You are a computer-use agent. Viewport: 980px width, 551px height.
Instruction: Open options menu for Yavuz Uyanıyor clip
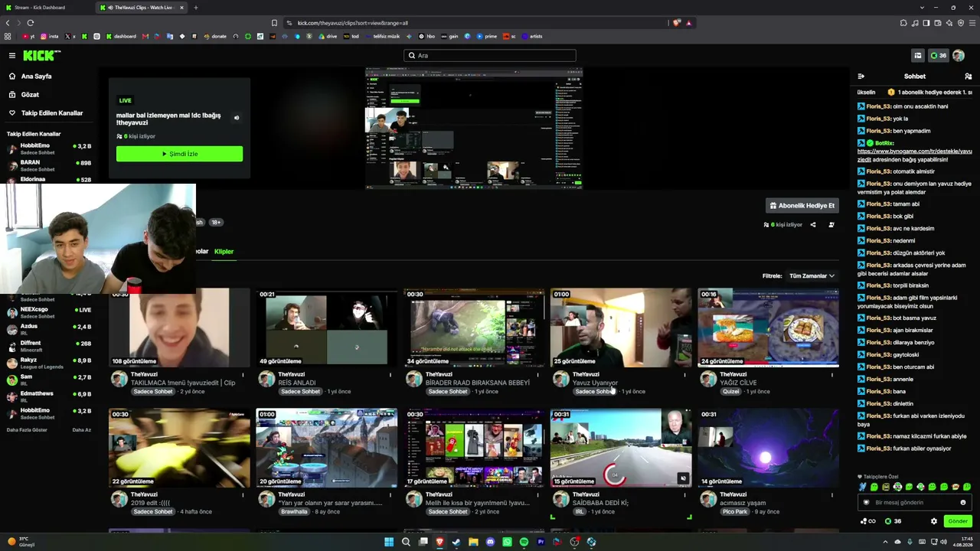coord(684,375)
